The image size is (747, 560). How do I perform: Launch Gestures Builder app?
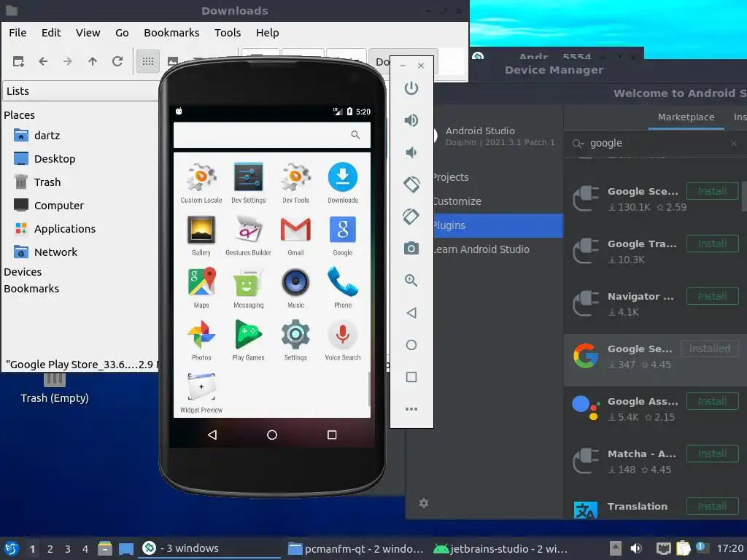coord(248,236)
